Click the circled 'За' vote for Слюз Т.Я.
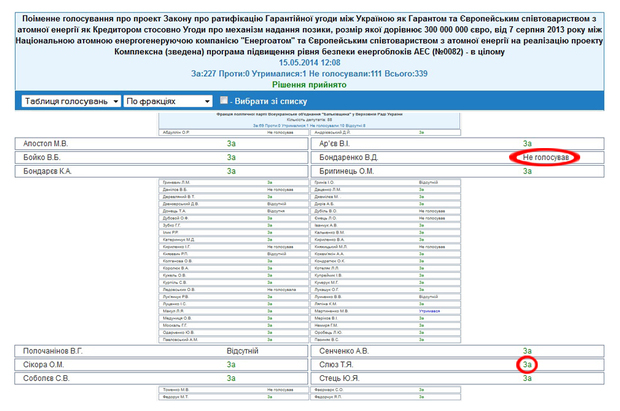620x411 pixels. (x=525, y=365)
